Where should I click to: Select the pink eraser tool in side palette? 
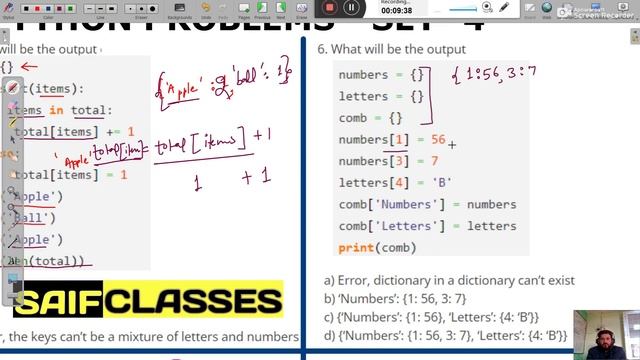click(12, 106)
